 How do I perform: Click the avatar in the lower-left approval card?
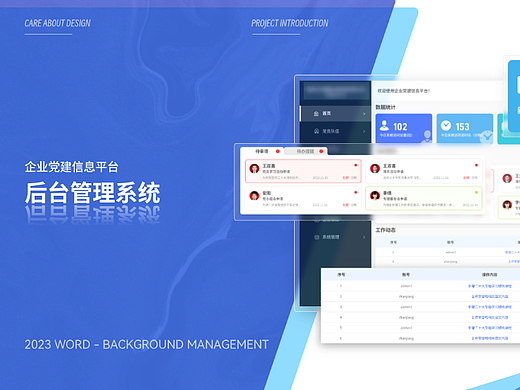coord(254,196)
